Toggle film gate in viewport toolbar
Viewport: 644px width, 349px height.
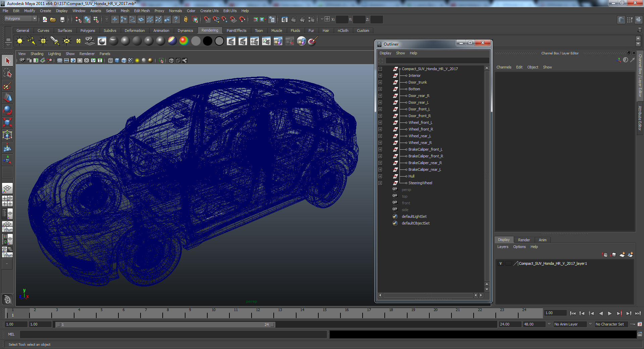(66, 60)
